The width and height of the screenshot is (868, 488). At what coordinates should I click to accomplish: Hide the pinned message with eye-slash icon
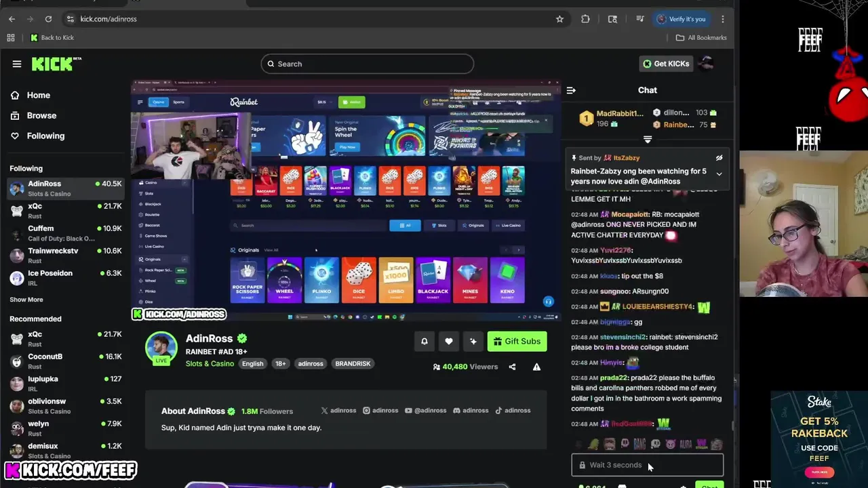[x=719, y=158]
